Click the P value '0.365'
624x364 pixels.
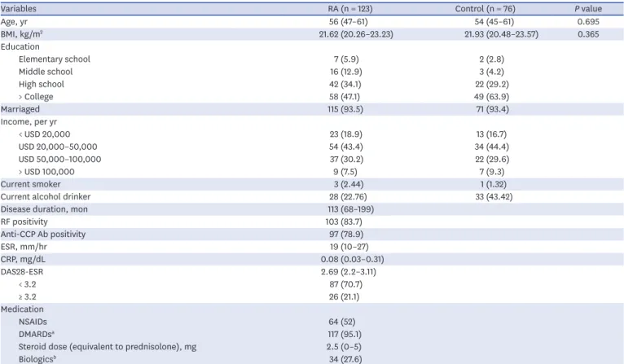[588, 34]
